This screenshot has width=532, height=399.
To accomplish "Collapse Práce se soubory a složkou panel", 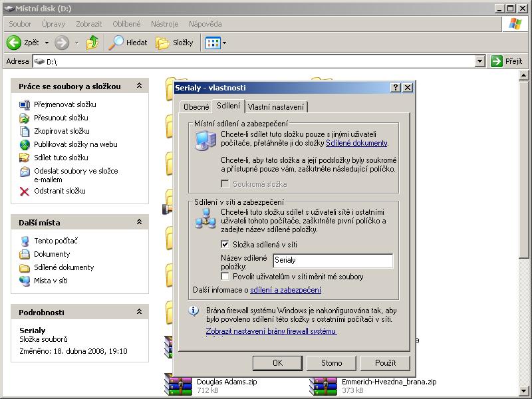I will [139, 86].
